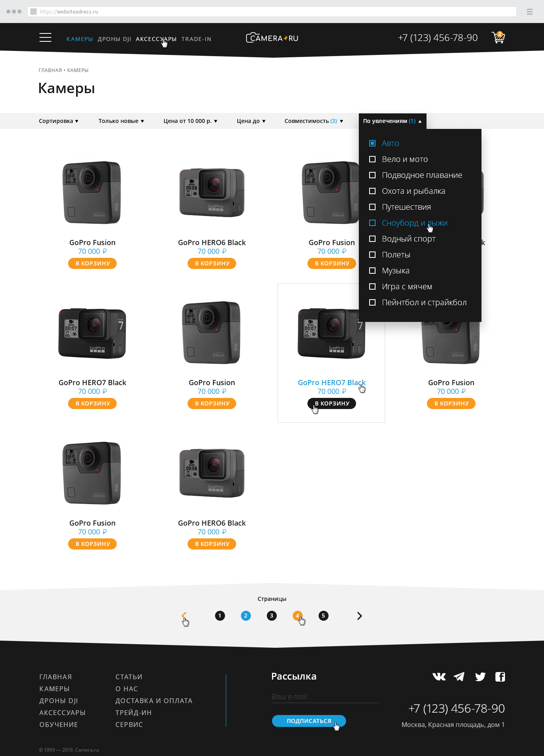Go to previous page arrow
The image size is (544, 756).
184,616
